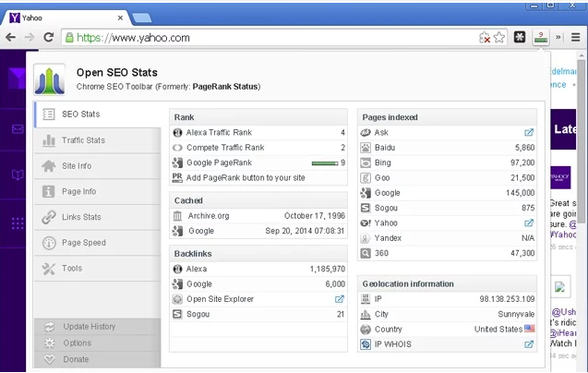
Task: Open a new browser tab
Action: tap(142, 18)
